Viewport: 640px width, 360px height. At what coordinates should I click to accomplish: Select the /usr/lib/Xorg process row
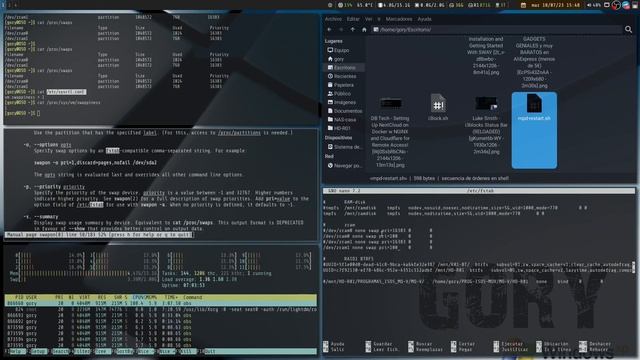click(161, 310)
